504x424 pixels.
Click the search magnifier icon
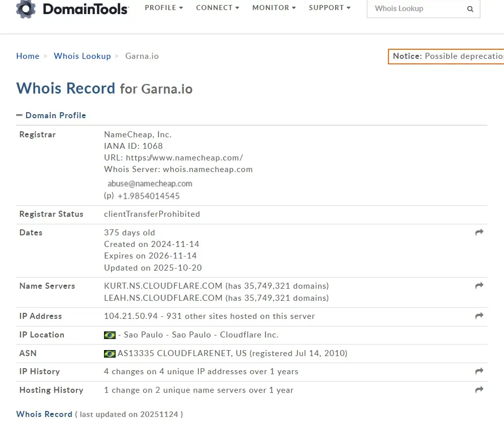click(470, 9)
